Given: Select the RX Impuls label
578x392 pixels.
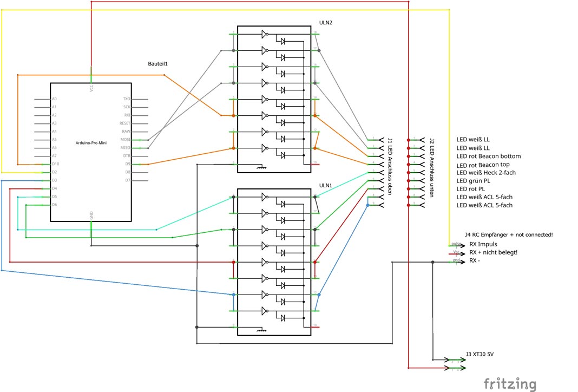Looking at the screenshot, I should coord(483,244).
